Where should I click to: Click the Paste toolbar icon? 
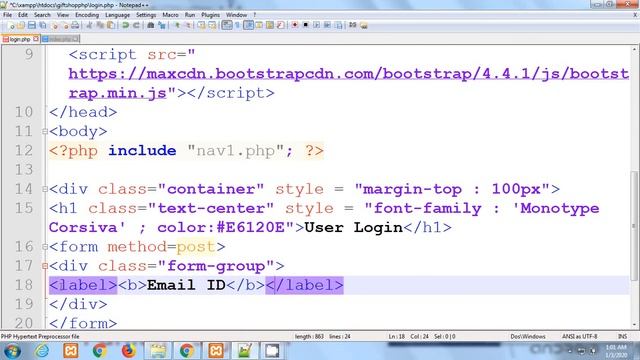111,25
